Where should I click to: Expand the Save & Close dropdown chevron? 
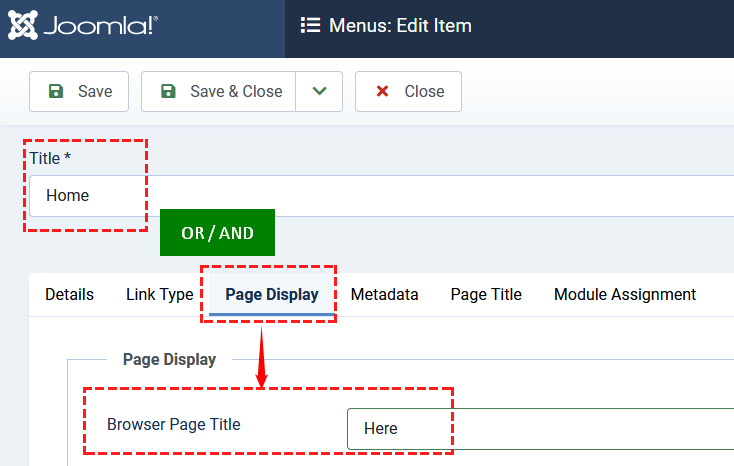(x=319, y=91)
